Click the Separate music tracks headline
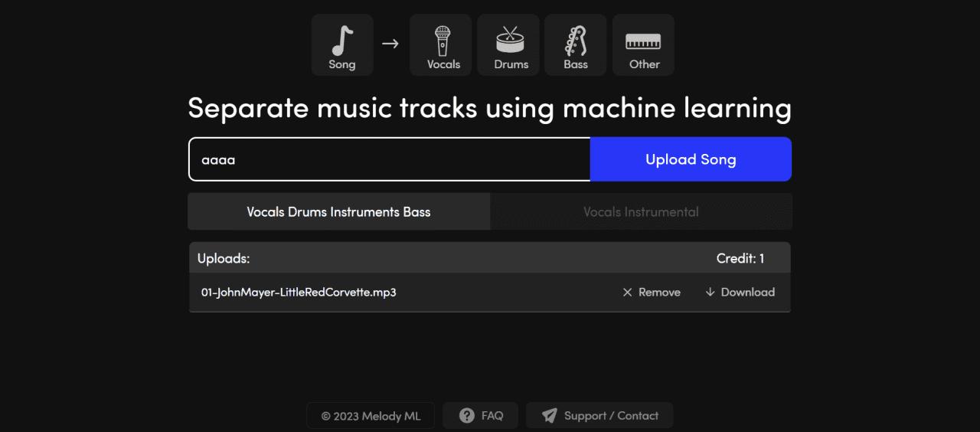980x432 pixels. [x=490, y=108]
